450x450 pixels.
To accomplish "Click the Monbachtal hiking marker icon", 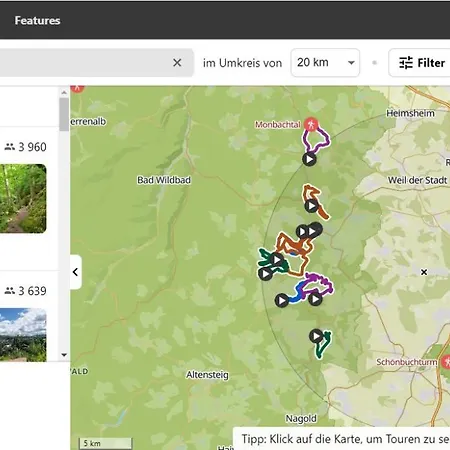I will click(x=311, y=125).
